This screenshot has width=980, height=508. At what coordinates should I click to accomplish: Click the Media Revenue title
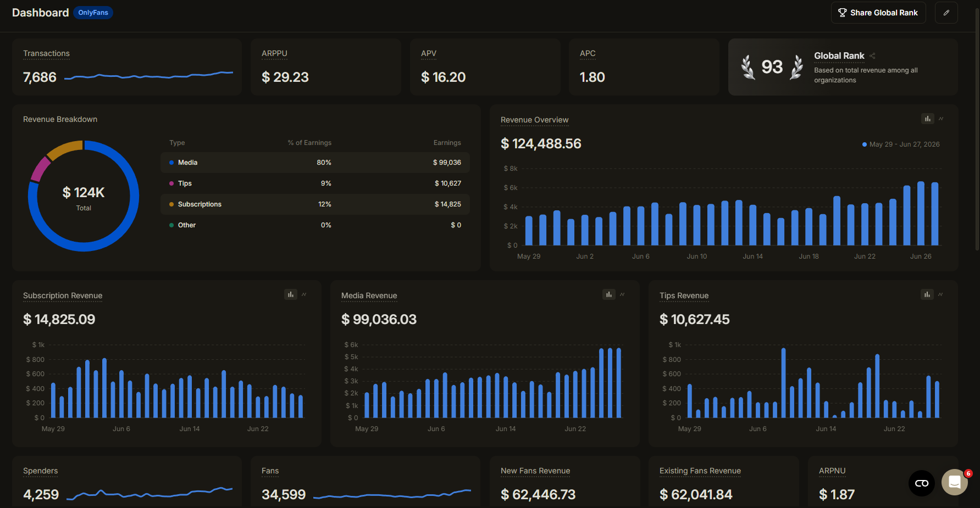click(x=369, y=295)
